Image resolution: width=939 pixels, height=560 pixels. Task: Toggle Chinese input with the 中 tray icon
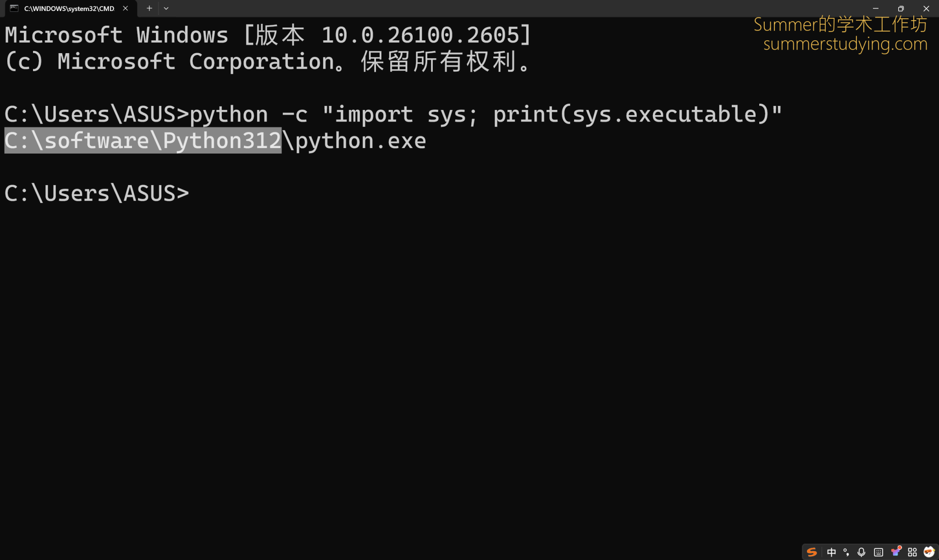tap(832, 552)
